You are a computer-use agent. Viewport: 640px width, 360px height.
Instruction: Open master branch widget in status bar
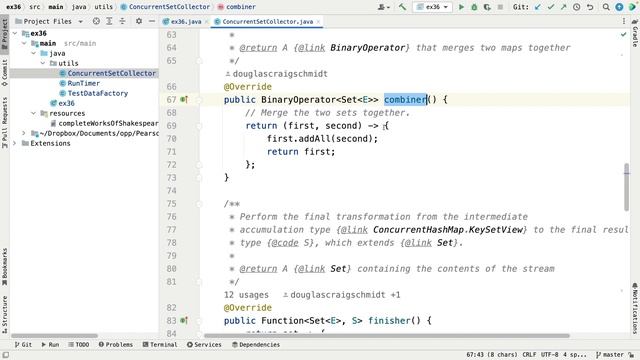[x=610, y=355]
